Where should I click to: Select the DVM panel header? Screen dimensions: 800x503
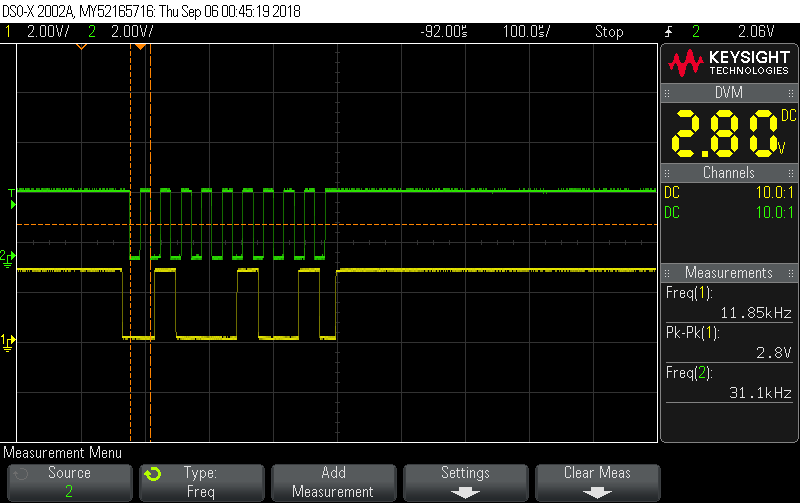[729, 93]
